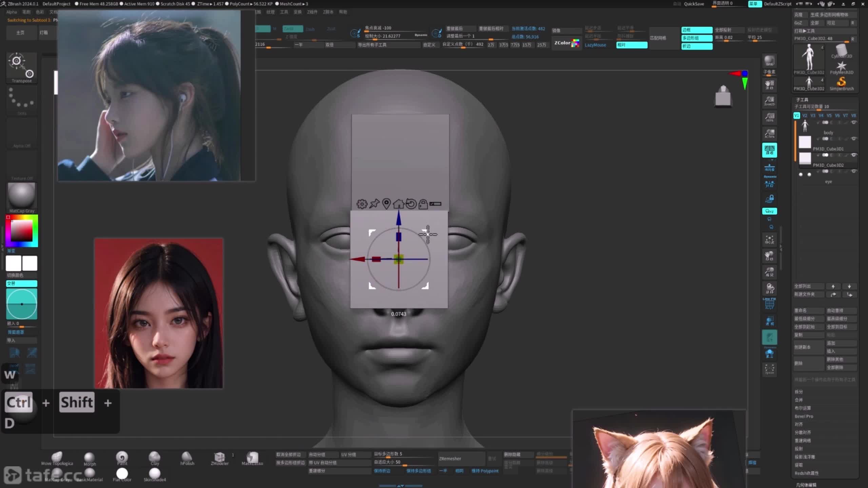868x488 pixels.
Task: Toggle the XYZ rotation mode
Action: [769, 211]
